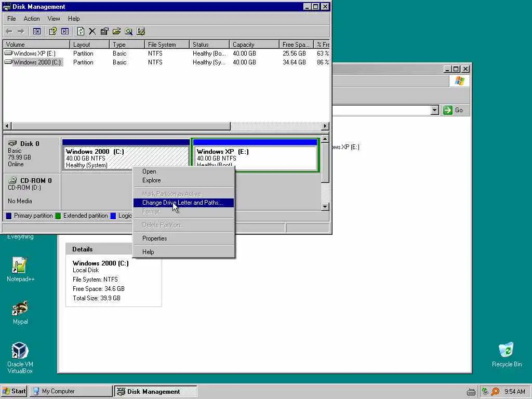
Task: Click the network tray icon beside the clock
Action: (x=485, y=391)
